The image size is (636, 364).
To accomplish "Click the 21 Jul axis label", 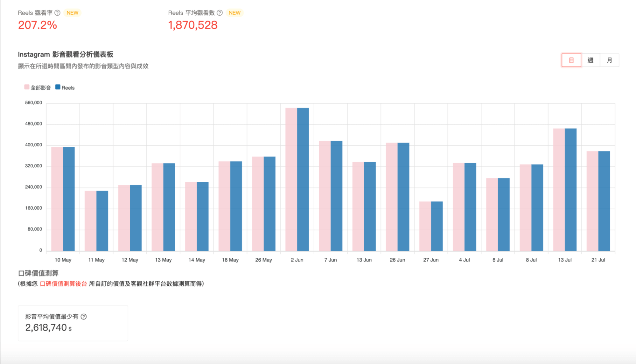I will tap(598, 260).
